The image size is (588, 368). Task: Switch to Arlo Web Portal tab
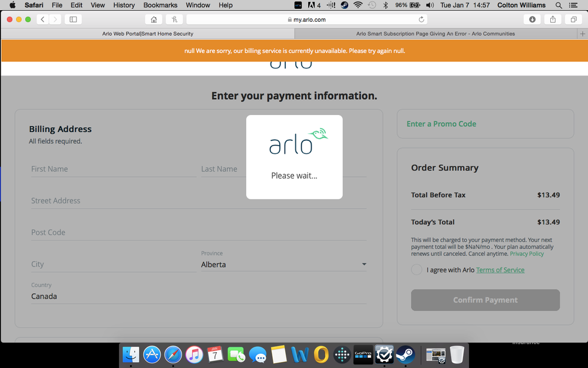coord(148,34)
